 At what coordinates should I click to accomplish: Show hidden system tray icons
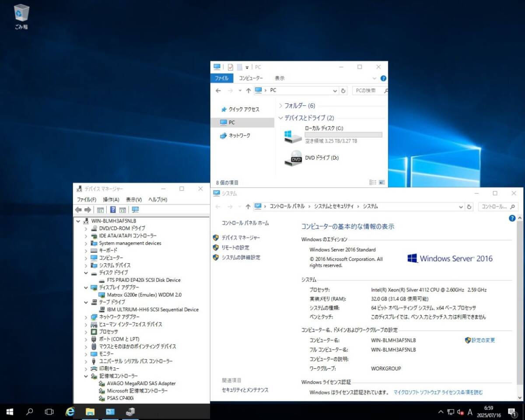click(441, 412)
